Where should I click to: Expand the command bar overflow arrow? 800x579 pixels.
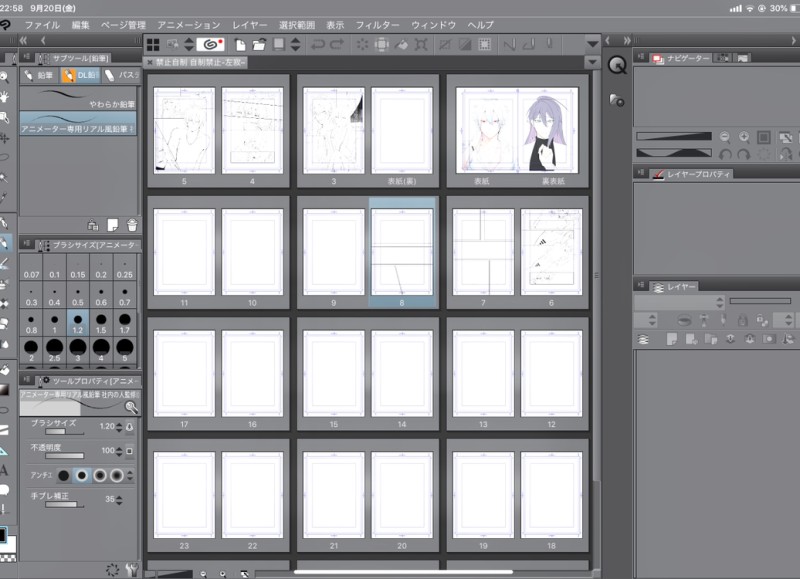[592, 44]
